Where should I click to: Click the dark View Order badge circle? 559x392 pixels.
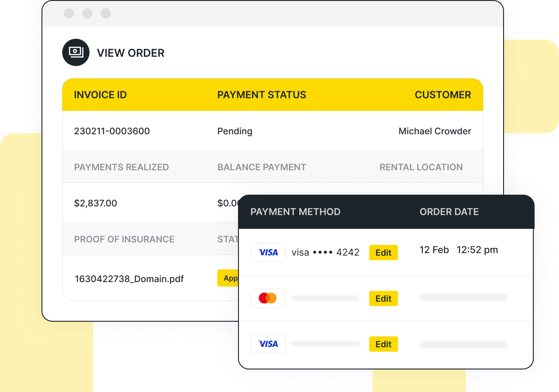(x=76, y=52)
